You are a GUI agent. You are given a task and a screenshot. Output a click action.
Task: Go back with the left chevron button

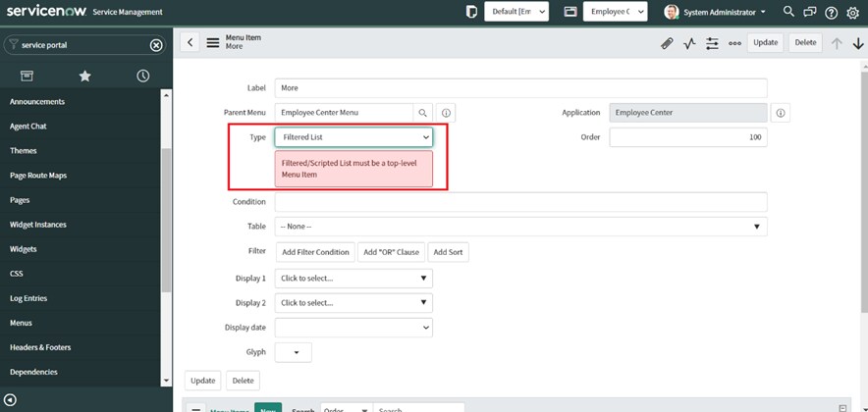tap(190, 42)
